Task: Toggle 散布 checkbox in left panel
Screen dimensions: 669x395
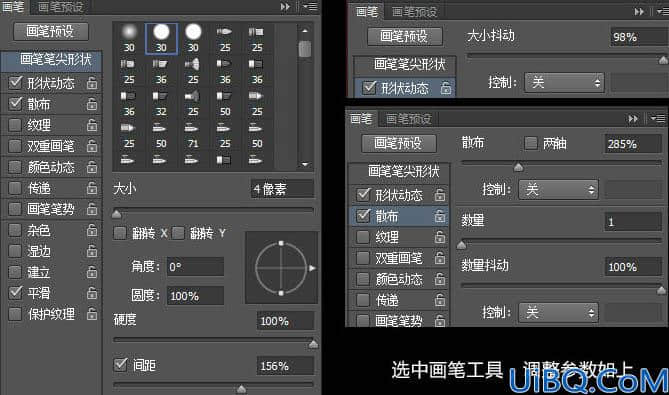Action: pos(15,103)
